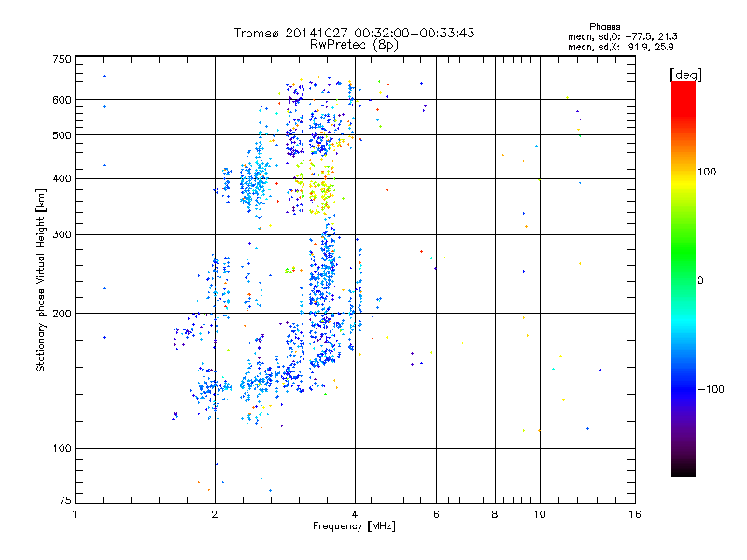
Task: Click the 1 MHz frequency tick label
Action: point(75,514)
